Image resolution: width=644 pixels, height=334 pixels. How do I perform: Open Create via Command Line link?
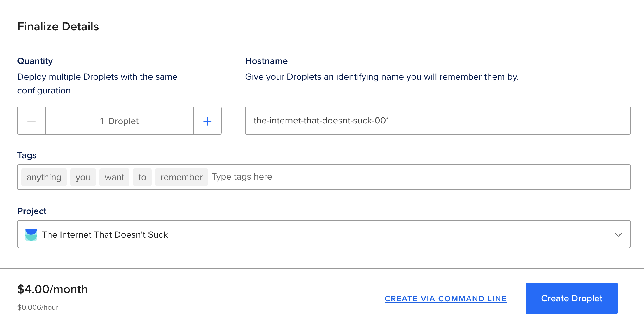click(445, 299)
